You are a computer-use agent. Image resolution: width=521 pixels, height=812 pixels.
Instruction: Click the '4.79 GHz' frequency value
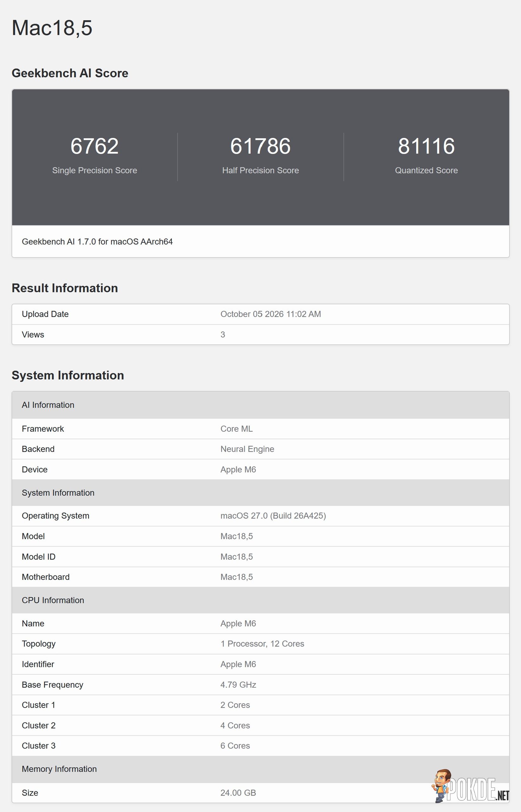238,684
